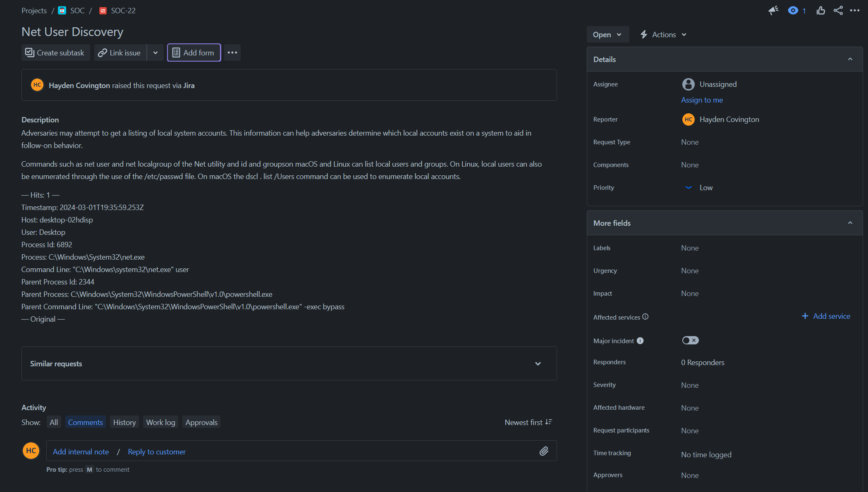Click the share issue icon

click(838, 11)
